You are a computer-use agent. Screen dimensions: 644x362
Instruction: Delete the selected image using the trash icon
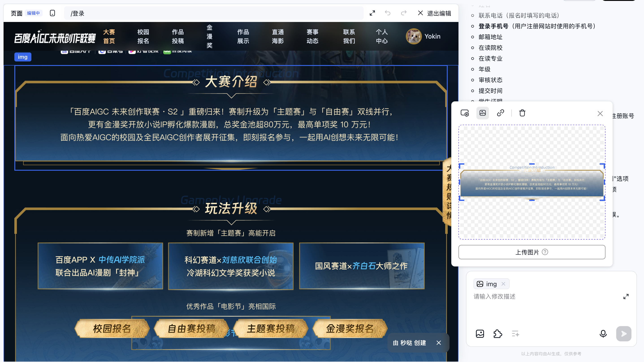pos(522,113)
